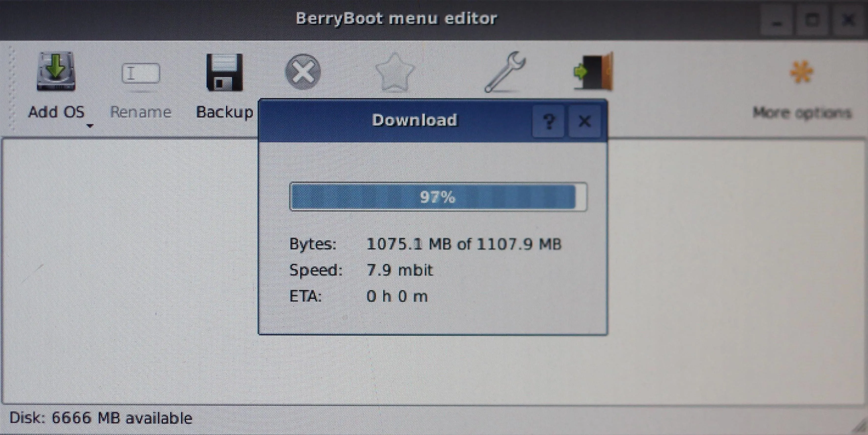Click the "Bytes:" label
The width and height of the screenshot is (868, 435).
[x=313, y=244]
